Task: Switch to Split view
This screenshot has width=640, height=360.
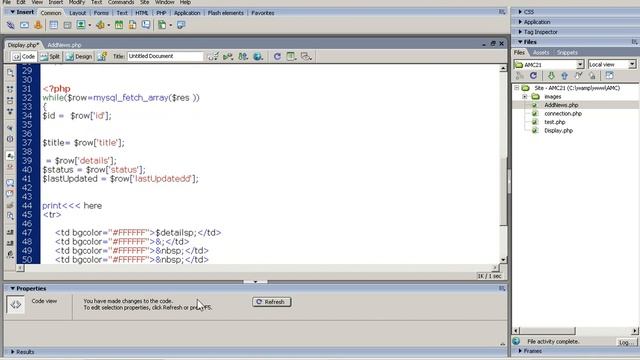Action: pyautogui.click(x=50, y=56)
